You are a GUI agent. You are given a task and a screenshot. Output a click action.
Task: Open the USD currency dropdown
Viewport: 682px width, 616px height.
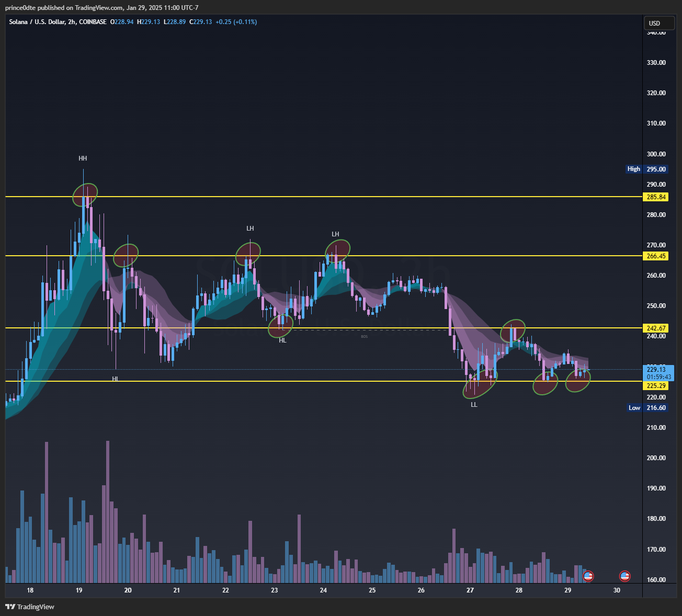(x=660, y=23)
